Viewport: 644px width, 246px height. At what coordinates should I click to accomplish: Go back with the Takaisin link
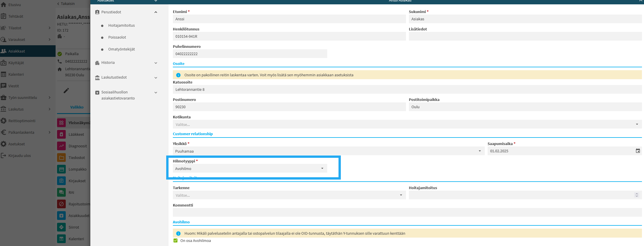pos(66,3)
